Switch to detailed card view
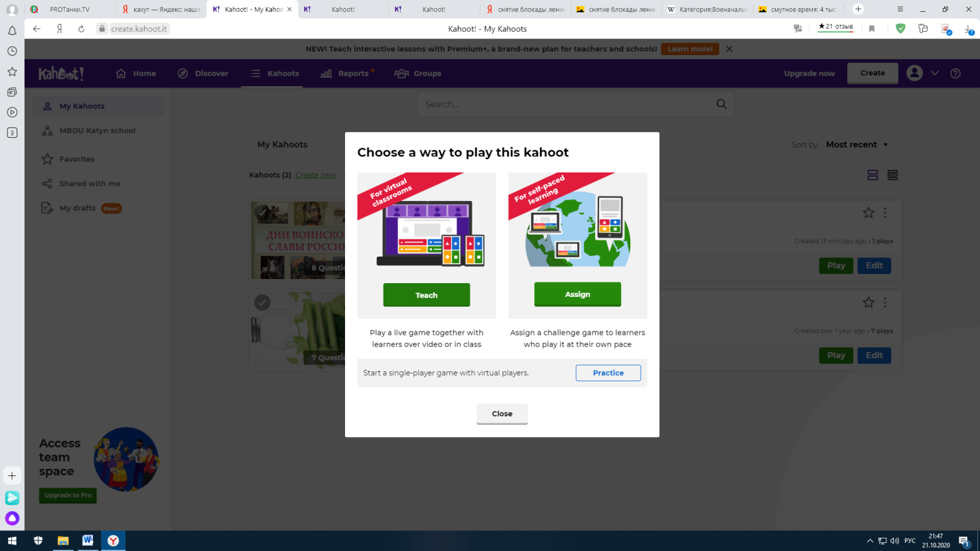The height and width of the screenshot is (551, 980). 873,175
